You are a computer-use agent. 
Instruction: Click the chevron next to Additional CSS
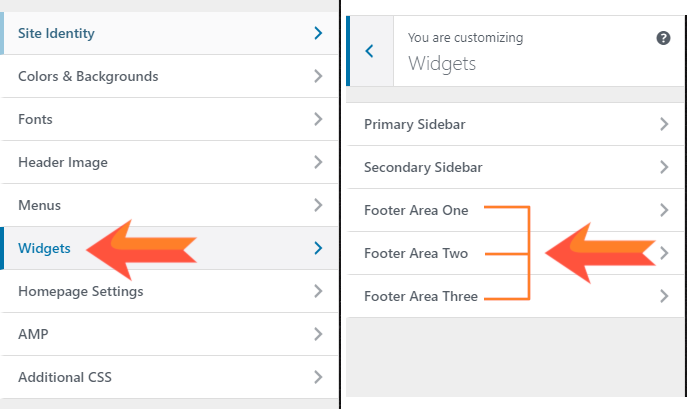[318, 377]
